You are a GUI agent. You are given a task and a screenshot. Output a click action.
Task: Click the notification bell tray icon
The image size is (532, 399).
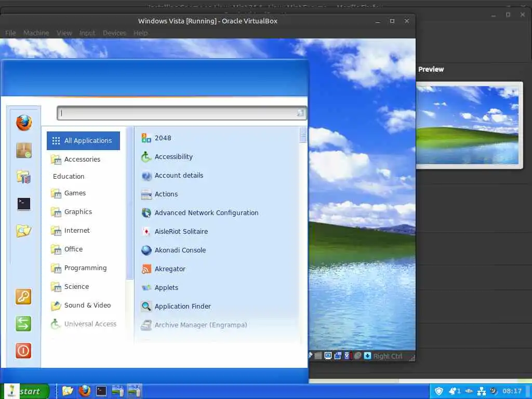[x=455, y=391]
